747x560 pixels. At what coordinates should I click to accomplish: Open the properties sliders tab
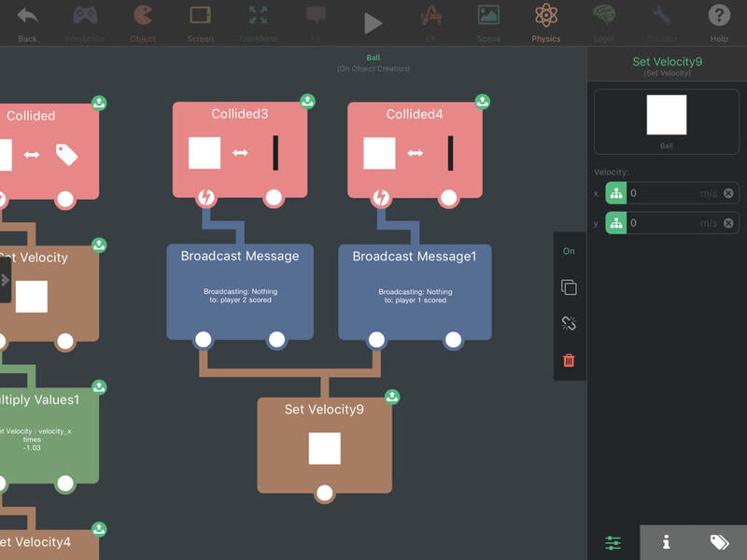tap(613, 542)
